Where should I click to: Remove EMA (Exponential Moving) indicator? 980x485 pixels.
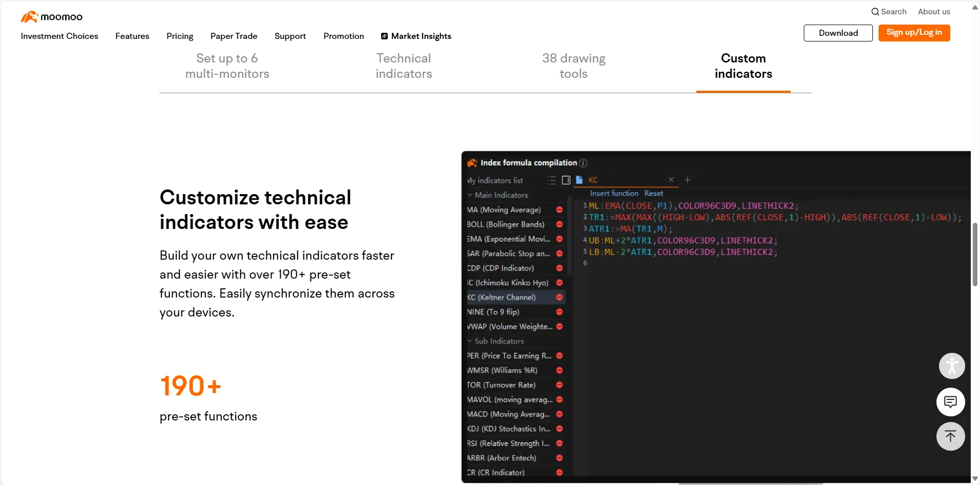pyautogui.click(x=559, y=239)
